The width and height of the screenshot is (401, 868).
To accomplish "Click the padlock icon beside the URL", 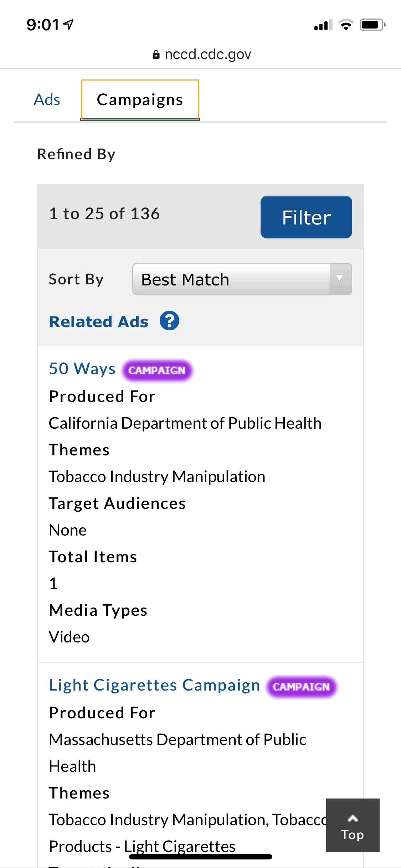I will click(156, 55).
